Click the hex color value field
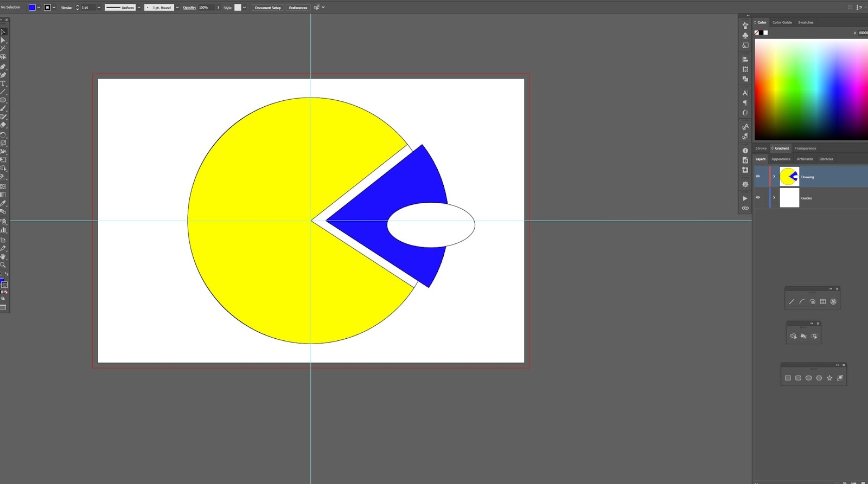Viewport: 868px width, 484px height. 863,33
